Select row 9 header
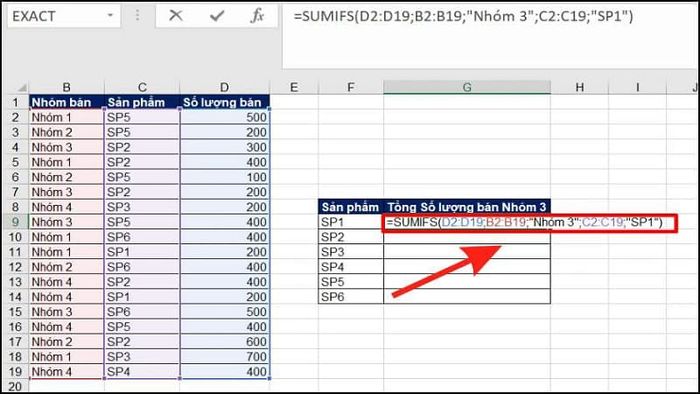Screen dimensions: 700x394 pos(15,222)
